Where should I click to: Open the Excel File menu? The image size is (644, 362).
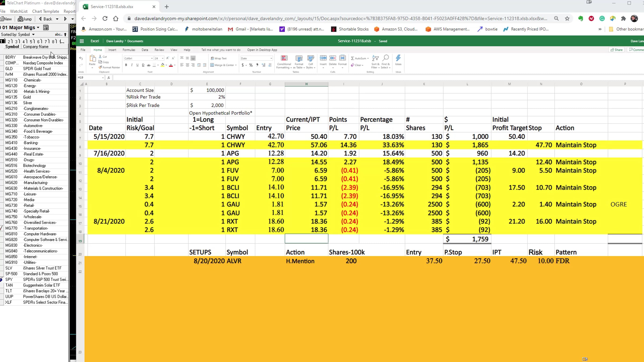83,50
